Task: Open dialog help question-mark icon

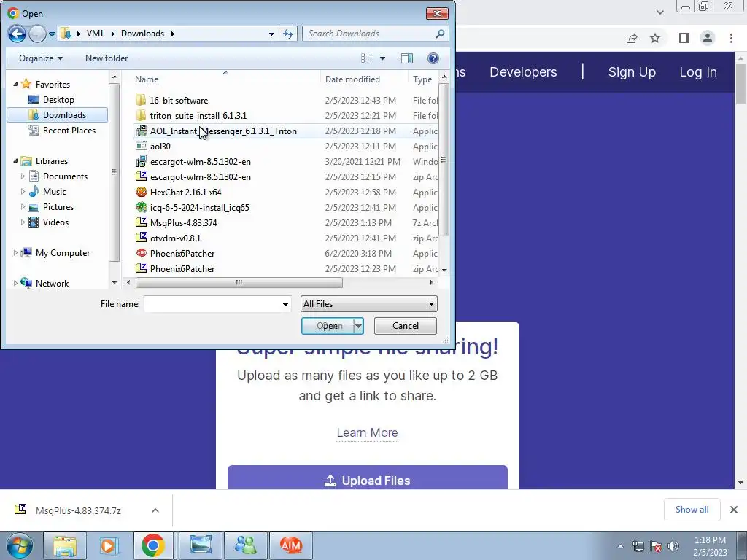Action: (x=433, y=58)
